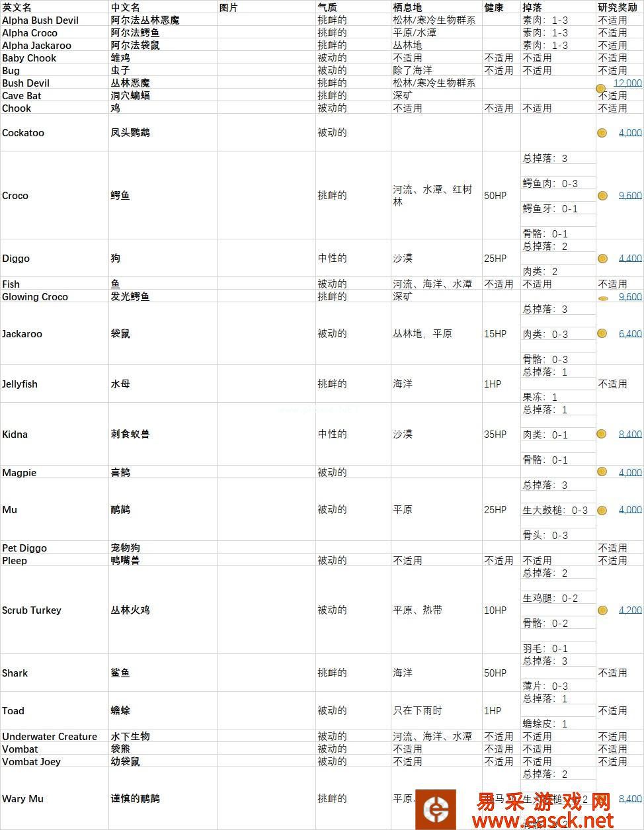
Task: Open the 12,000 reward link for Bush Devil
Action: click(627, 83)
